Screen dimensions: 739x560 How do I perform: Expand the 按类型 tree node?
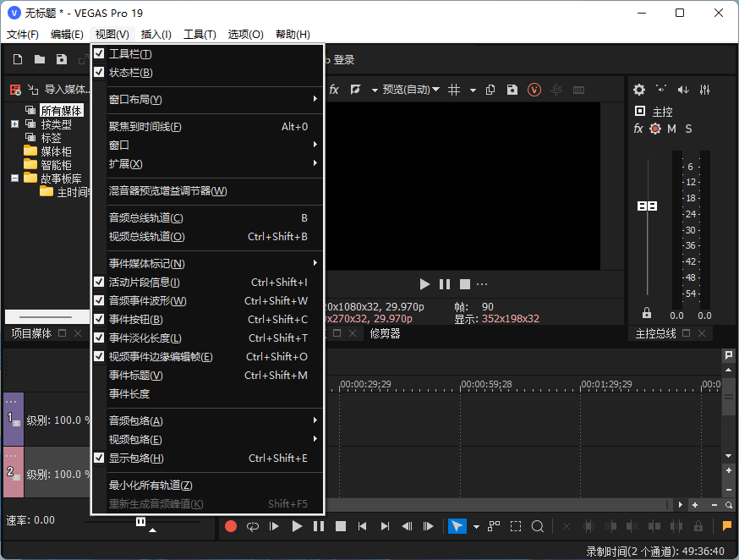(14, 124)
